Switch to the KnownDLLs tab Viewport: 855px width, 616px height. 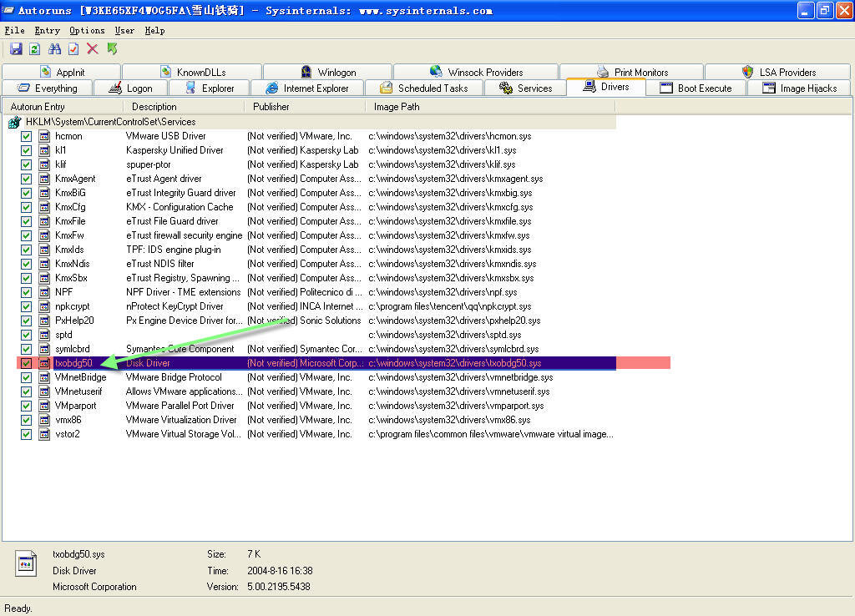[x=193, y=72]
